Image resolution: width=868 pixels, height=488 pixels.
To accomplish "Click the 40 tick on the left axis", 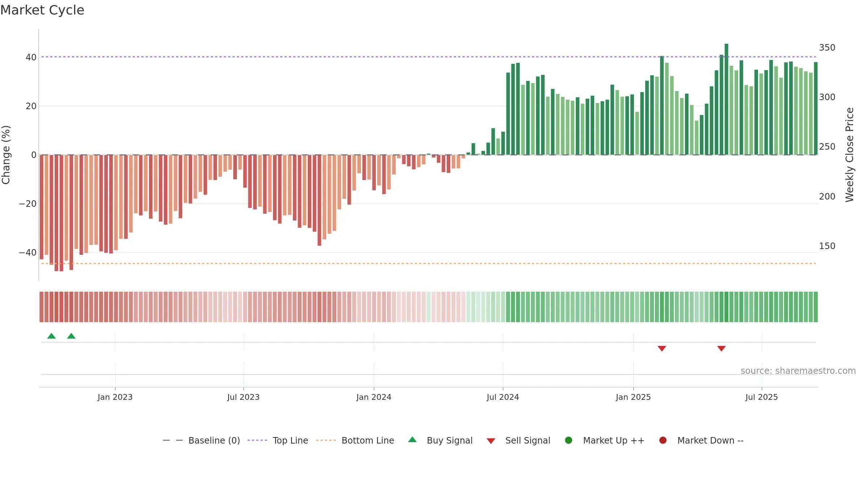I will click(31, 57).
